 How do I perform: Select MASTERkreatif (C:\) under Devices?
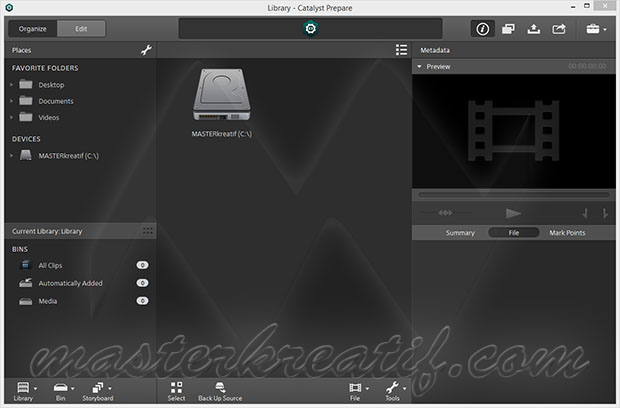coord(68,156)
